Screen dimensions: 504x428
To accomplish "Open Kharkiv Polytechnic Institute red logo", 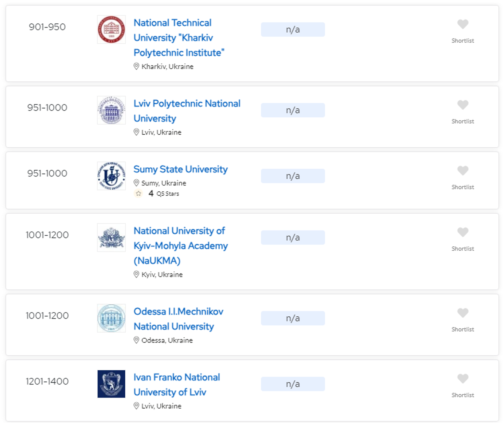I will click(x=111, y=29).
